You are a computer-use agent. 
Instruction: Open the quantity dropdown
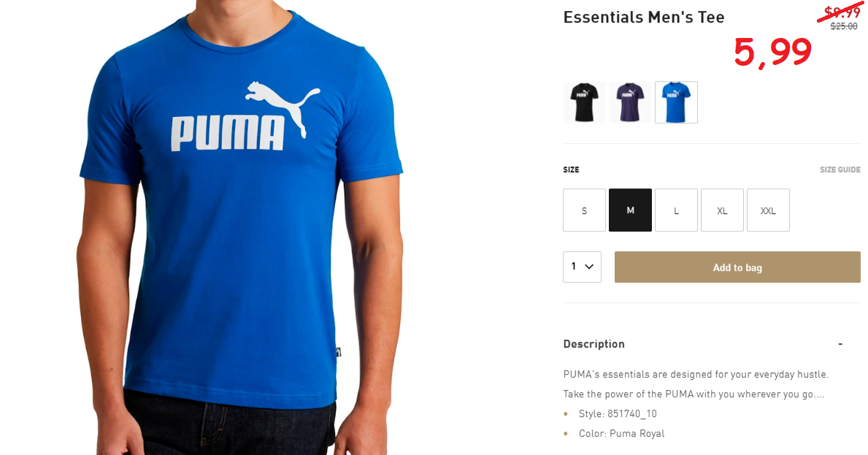pos(582,267)
